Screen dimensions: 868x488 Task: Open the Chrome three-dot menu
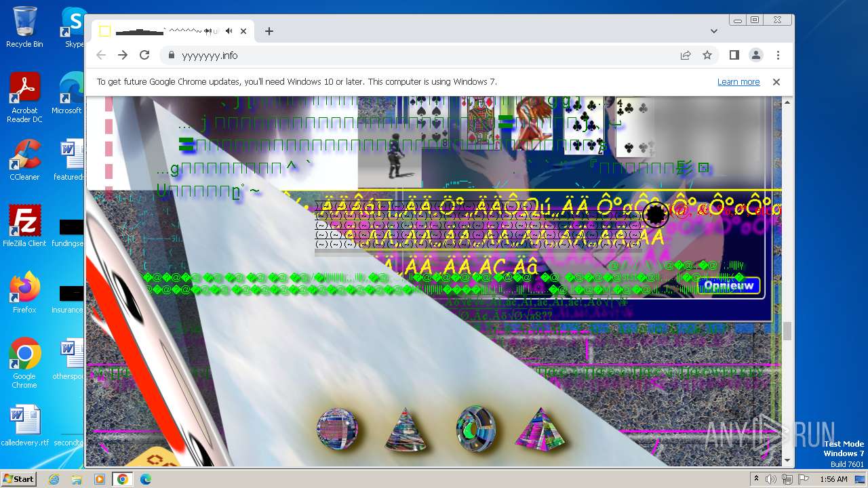coord(778,55)
